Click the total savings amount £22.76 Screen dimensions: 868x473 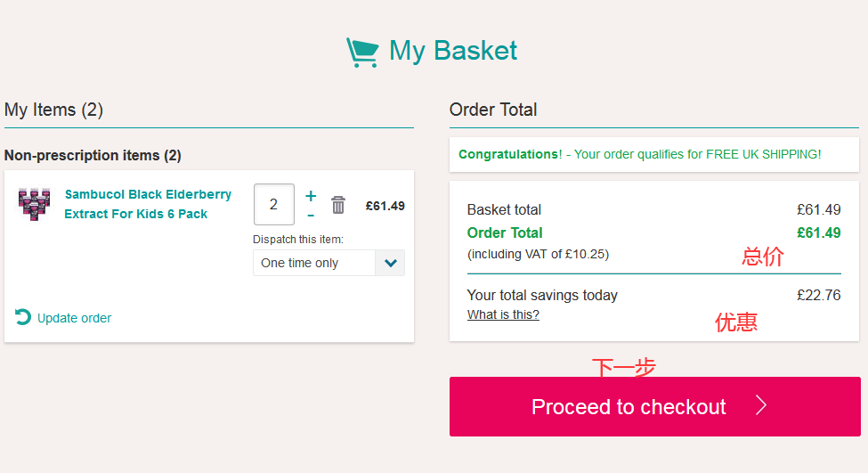coord(818,295)
